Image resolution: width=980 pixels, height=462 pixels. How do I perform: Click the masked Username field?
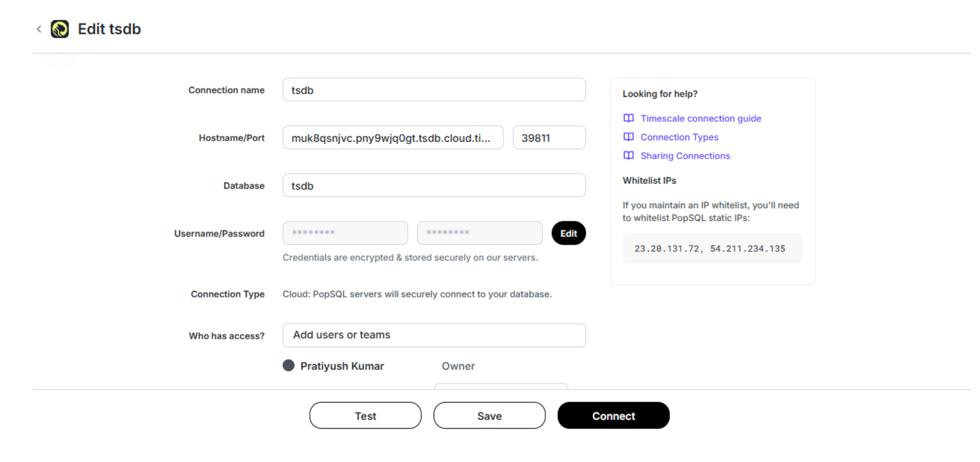point(345,233)
